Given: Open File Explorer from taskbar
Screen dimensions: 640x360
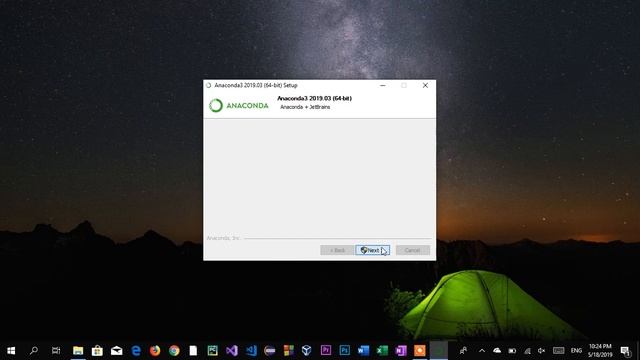Looking at the screenshot, I should [78, 350].
